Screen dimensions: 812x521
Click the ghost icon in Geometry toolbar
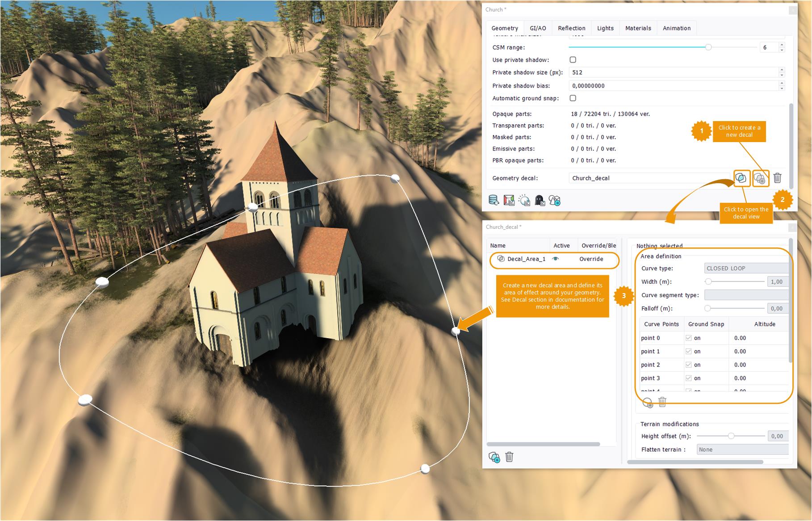pos(540,201)
